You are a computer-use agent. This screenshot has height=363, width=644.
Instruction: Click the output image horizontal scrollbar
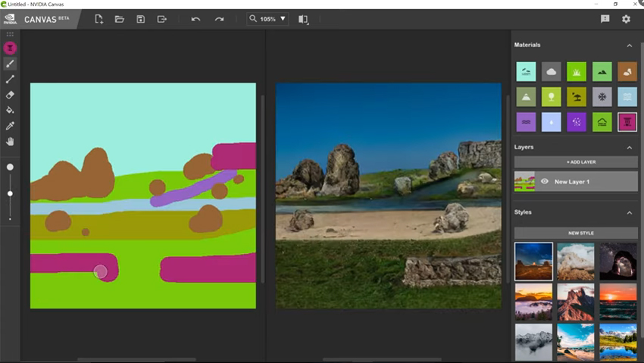pyautogui.click(x=382, y=360)
